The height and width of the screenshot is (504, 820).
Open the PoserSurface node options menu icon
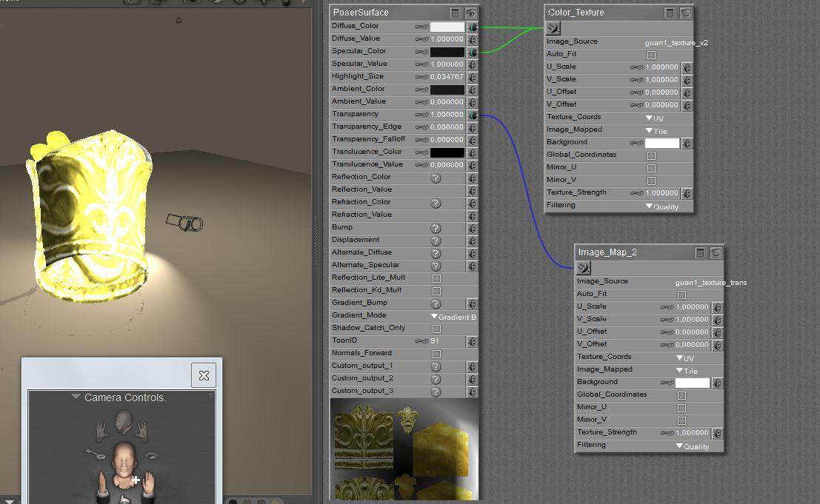456,13
